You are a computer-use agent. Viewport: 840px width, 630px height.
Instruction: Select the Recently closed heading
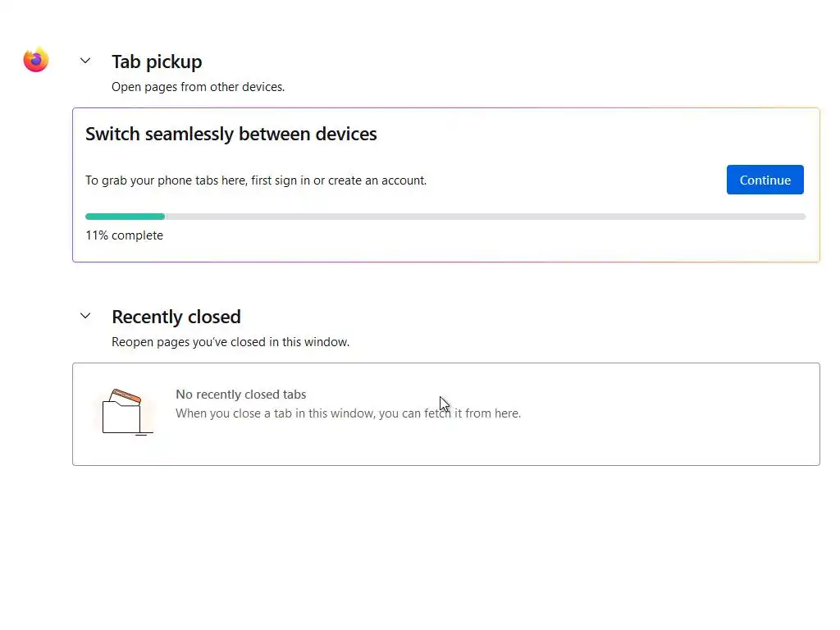click(x=176, y=317)
